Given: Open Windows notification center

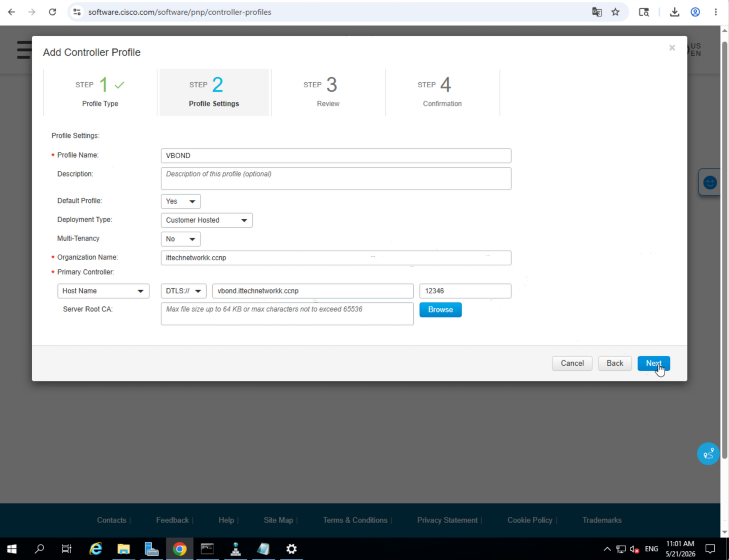Looking at the screenshot, I should coord(710,549).
